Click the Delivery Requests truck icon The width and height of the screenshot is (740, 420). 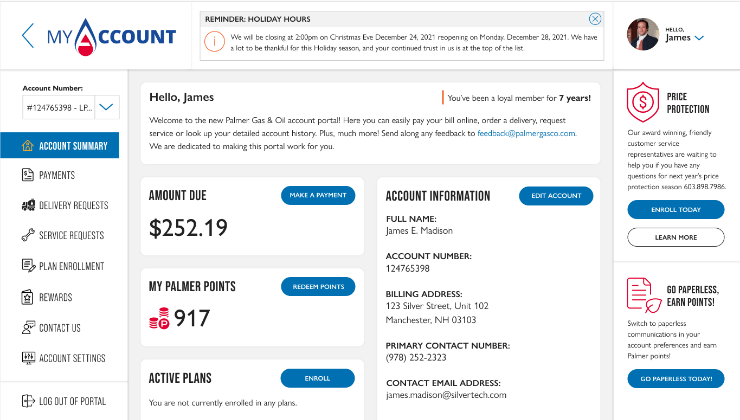[x=27, y=205]
